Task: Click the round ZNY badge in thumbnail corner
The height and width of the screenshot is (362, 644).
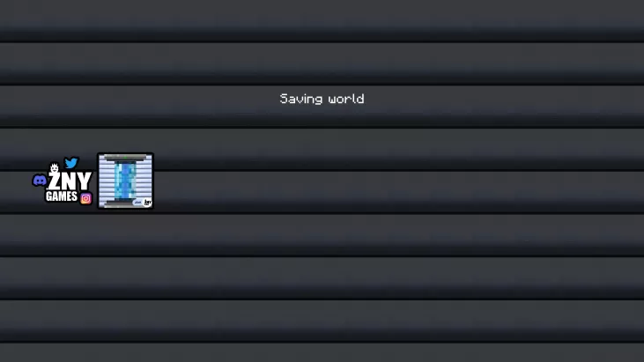Action: tap(147, 202)
